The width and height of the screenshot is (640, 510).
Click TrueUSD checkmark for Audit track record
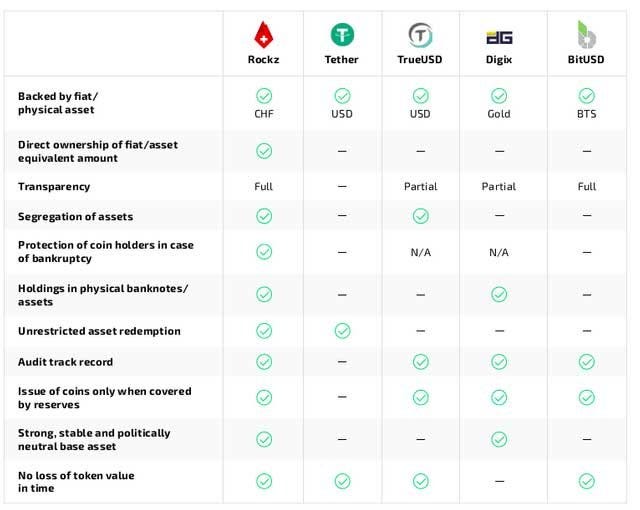coord(420,362)
